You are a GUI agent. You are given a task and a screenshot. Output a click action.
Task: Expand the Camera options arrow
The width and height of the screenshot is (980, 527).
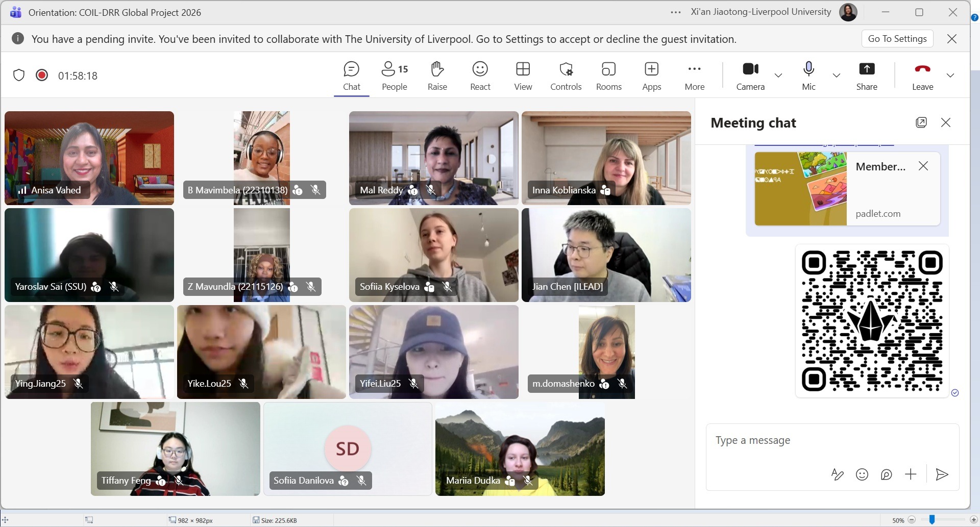[778, 76]
